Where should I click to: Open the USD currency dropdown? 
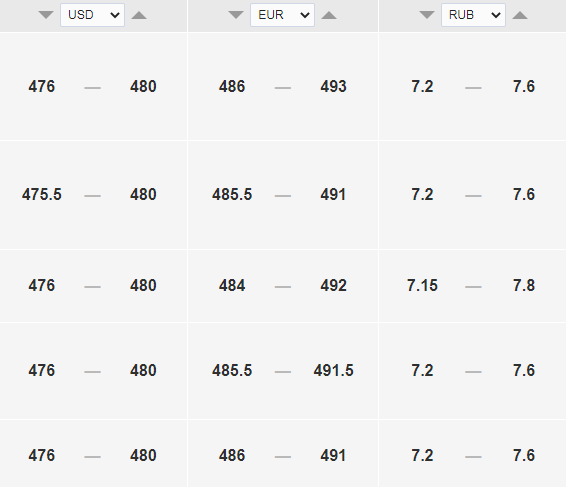92,15
